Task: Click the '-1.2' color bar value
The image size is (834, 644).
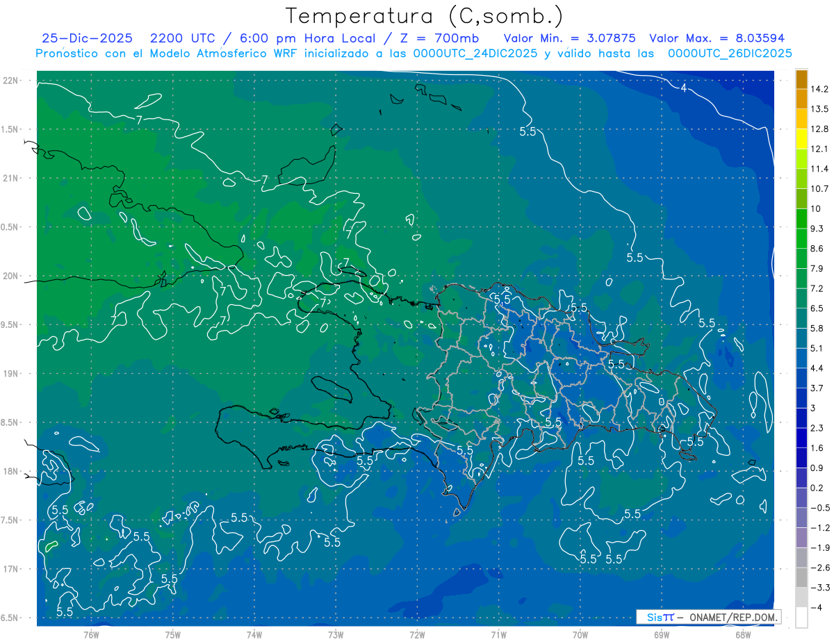Action: [819, 528]
